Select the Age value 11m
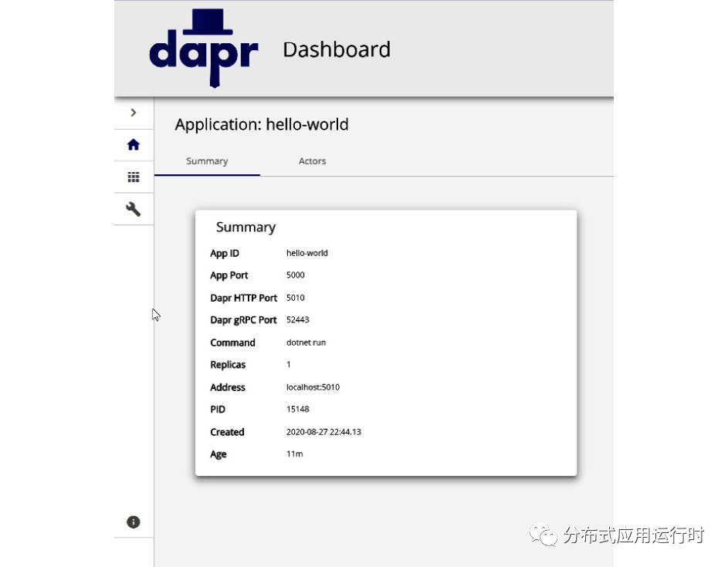 (294, 454)
